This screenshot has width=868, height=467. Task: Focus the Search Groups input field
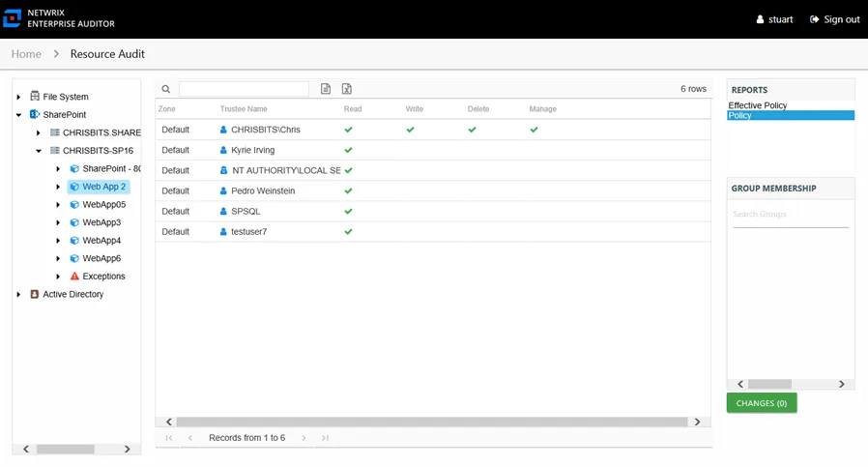pyautogui.click(x=791, y=215)
